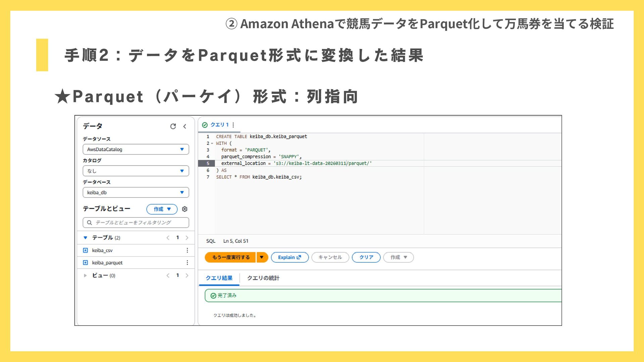The height and width of the screenshot is (362, 644).
Task: Click the refresh data icon
Action: pos(173,126)
